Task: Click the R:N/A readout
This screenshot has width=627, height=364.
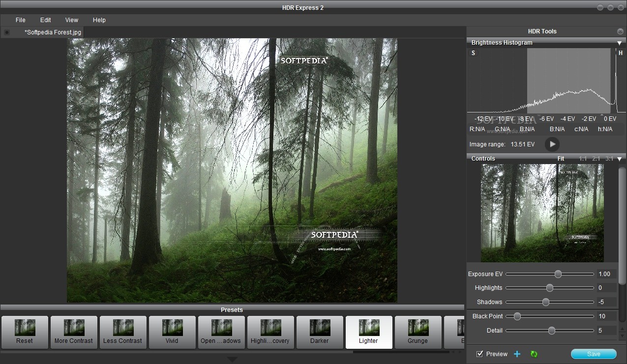Action: 478,129
